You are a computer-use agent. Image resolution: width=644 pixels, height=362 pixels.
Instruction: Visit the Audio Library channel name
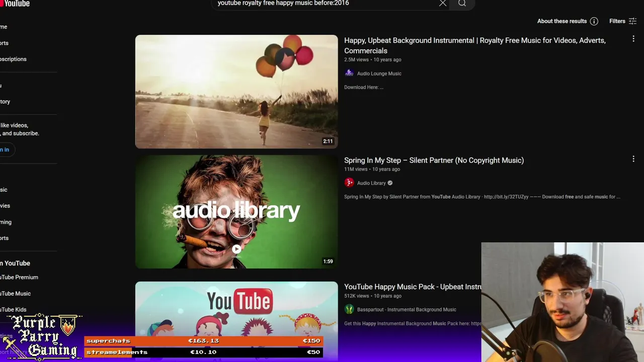pos(371,183)
